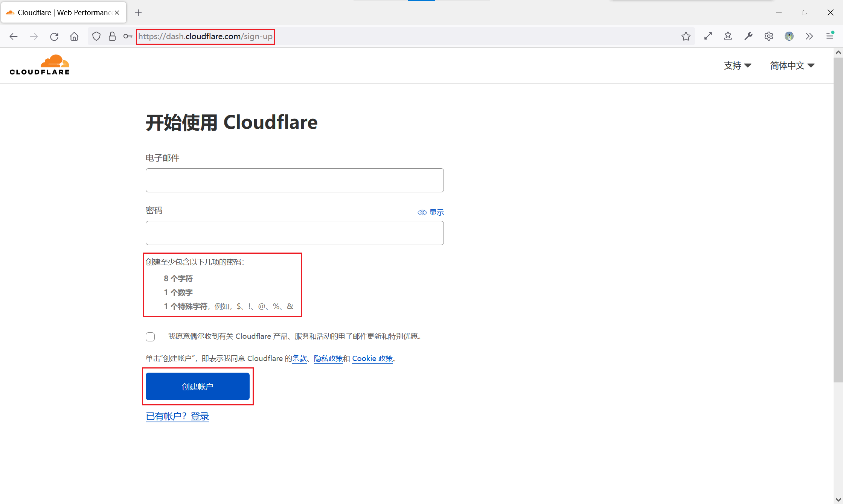Click the key saved-logins icon
The image size is (843, 504).
128,37
